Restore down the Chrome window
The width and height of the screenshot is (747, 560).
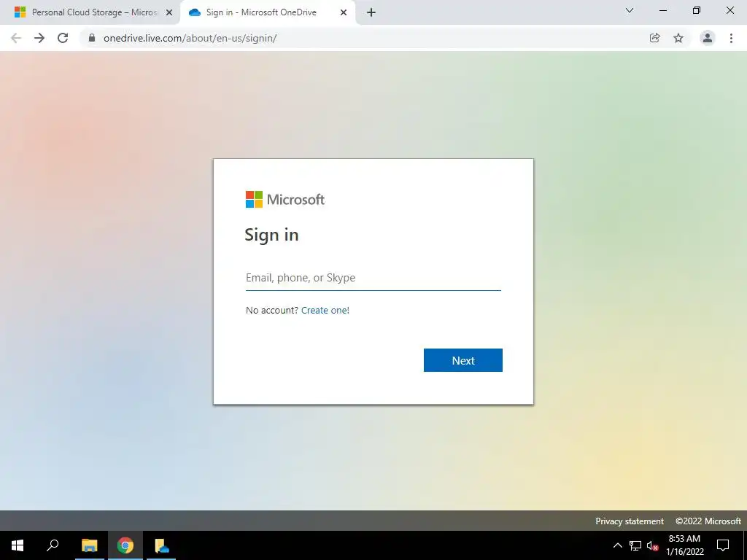coord(697,10)
